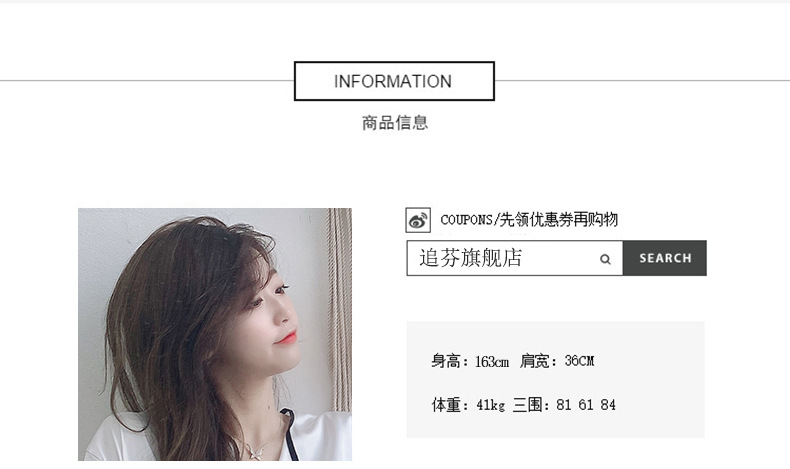The image size is (790, 469).
Task: Select the 肩宽: 36CM shoulder text
Action: pyautogui.click(x=557, y=361)
